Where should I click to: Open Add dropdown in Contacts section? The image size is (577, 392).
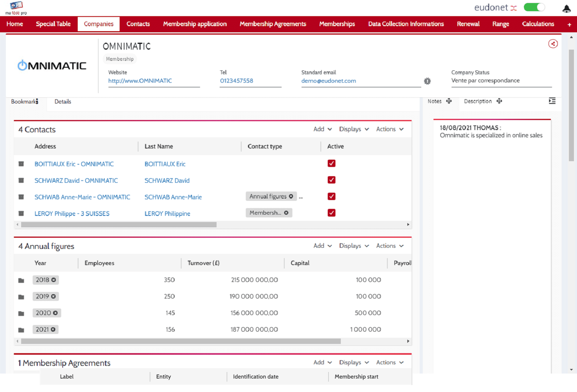pos(322,129)
